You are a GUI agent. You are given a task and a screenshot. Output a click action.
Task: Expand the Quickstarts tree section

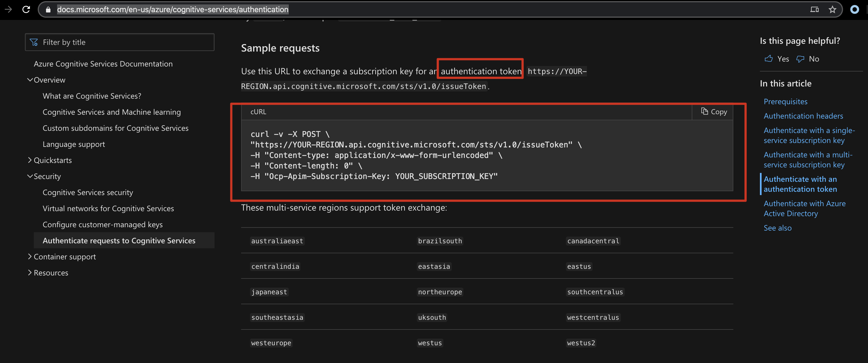pos(30,160)
